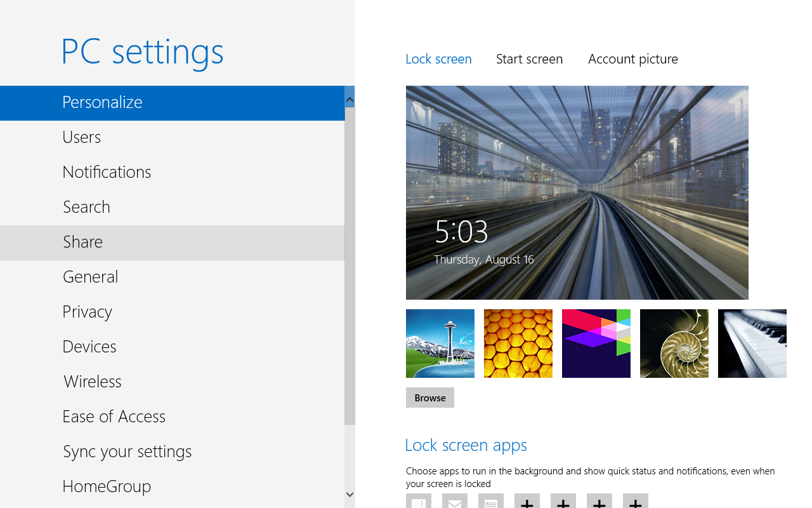Viewport: 812px width, 508px height.
Task: Open the HomeGroup settings section
Action: tap(107, 486)
